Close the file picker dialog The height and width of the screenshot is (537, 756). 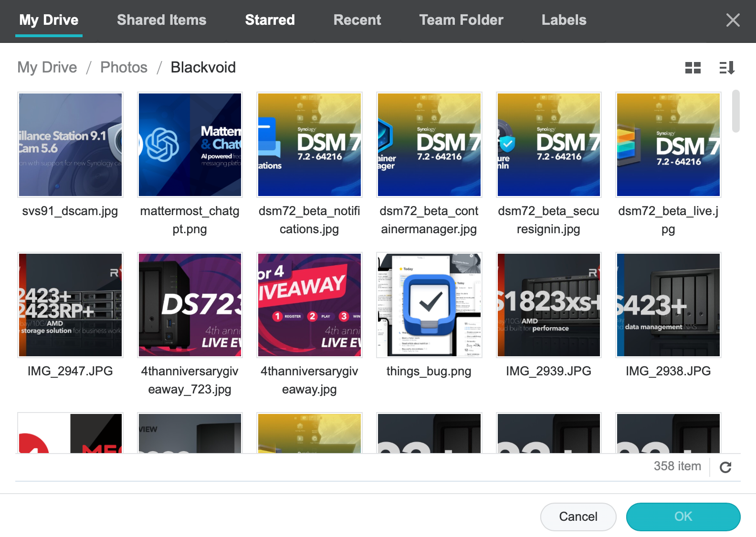pyautogui.click(x=733, y=20)
